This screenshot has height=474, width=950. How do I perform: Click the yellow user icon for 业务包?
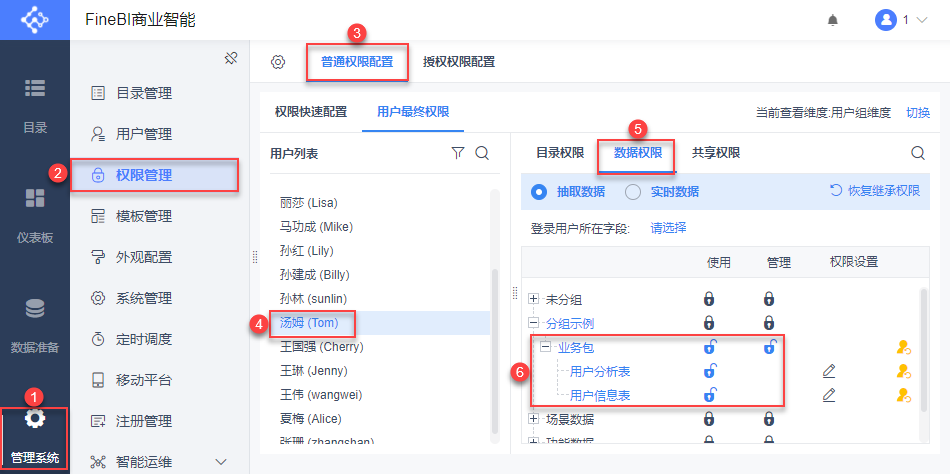point(904,347)
